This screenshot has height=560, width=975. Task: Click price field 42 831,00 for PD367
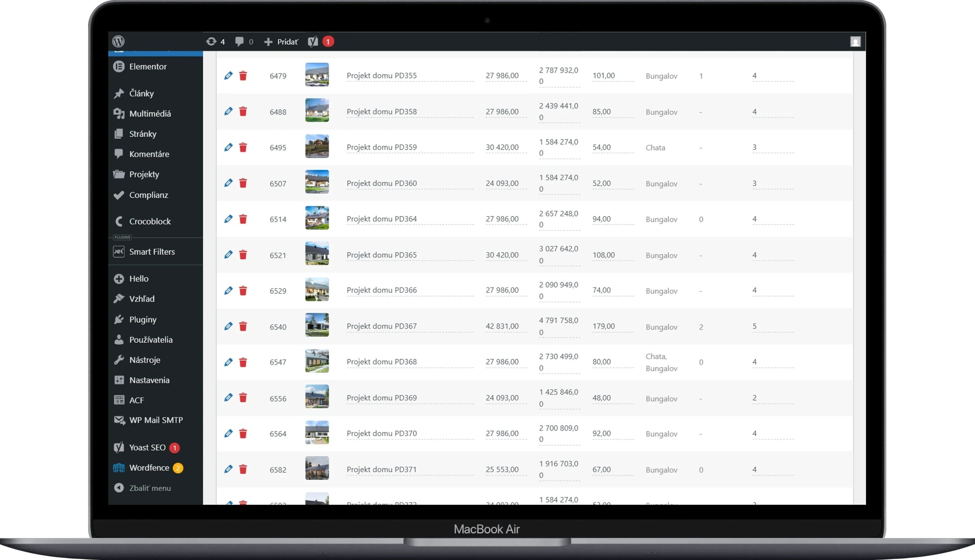point(502,326)
